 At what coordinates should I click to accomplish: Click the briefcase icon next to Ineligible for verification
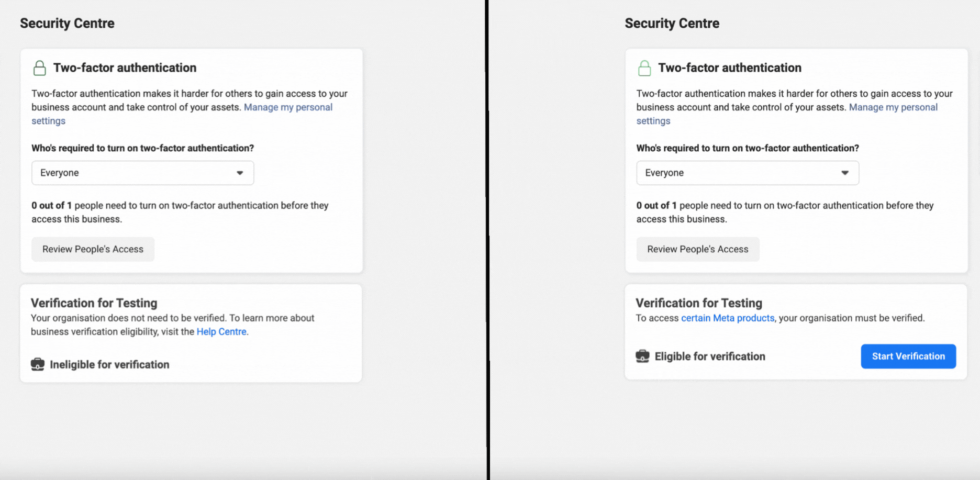[37, 364]
